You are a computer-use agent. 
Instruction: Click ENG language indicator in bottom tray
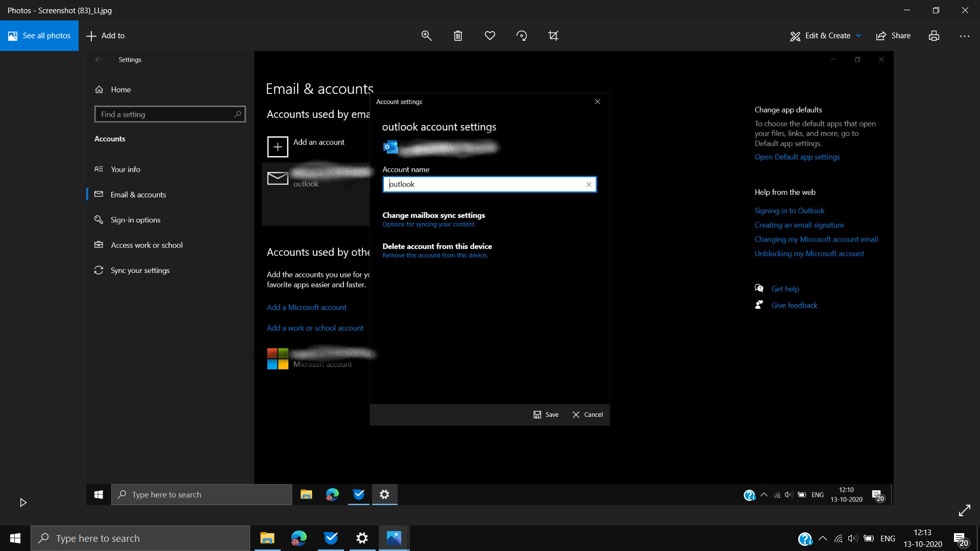tap(888, 539)
